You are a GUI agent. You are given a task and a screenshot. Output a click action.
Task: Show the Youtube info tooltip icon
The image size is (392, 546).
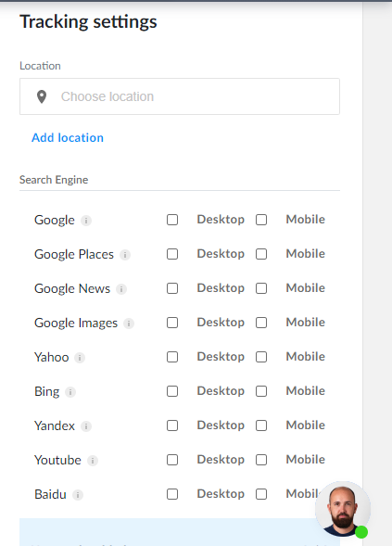pos(93,461)
